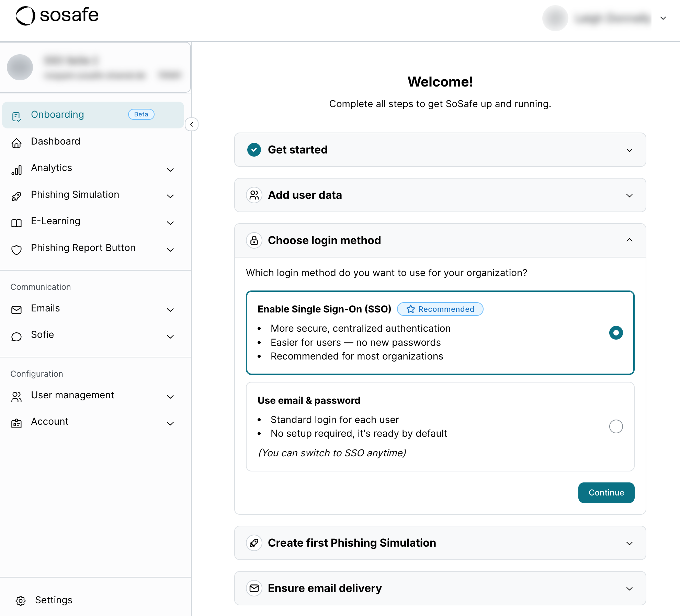The width and height of the screenshot is (680, 616).
Task: Open the User management menu item
Action: (72, 395)
